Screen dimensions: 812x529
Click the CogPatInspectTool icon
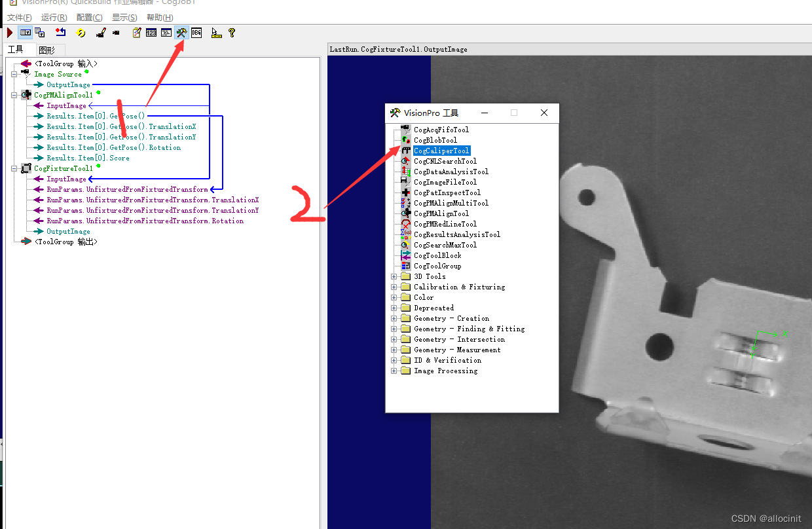coord(405,192)
